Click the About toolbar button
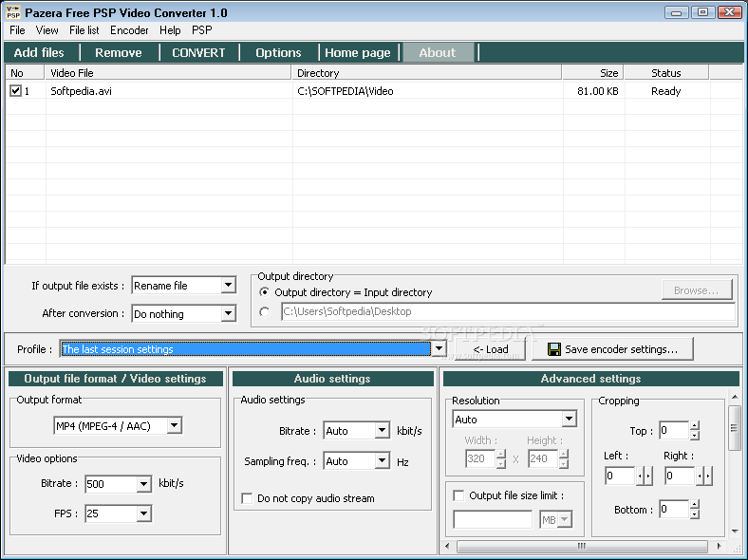The height and width of the screenshot is (560, 748). pyautogui.click(x=438, y=52)
